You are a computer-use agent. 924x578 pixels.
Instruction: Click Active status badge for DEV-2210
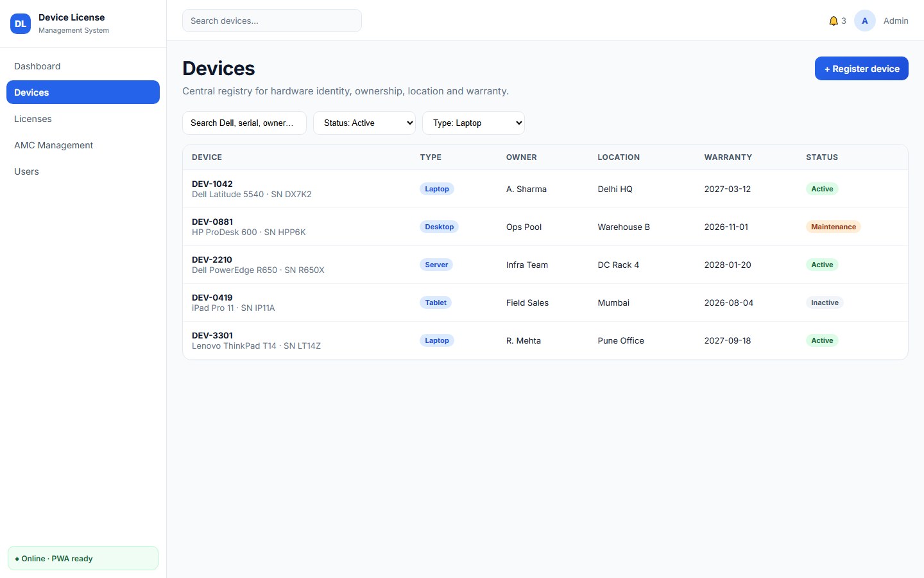click(x=822, y=265)
